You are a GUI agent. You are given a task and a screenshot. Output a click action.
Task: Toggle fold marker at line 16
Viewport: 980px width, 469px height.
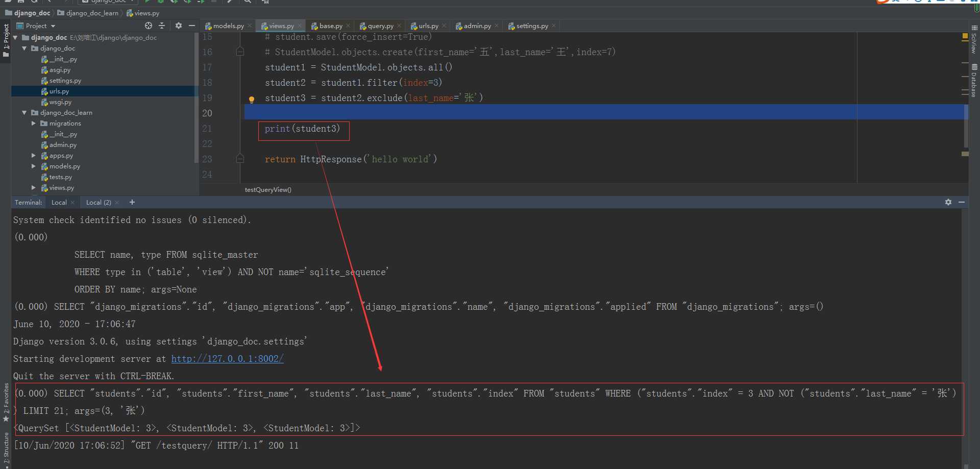tap(240, 52)
